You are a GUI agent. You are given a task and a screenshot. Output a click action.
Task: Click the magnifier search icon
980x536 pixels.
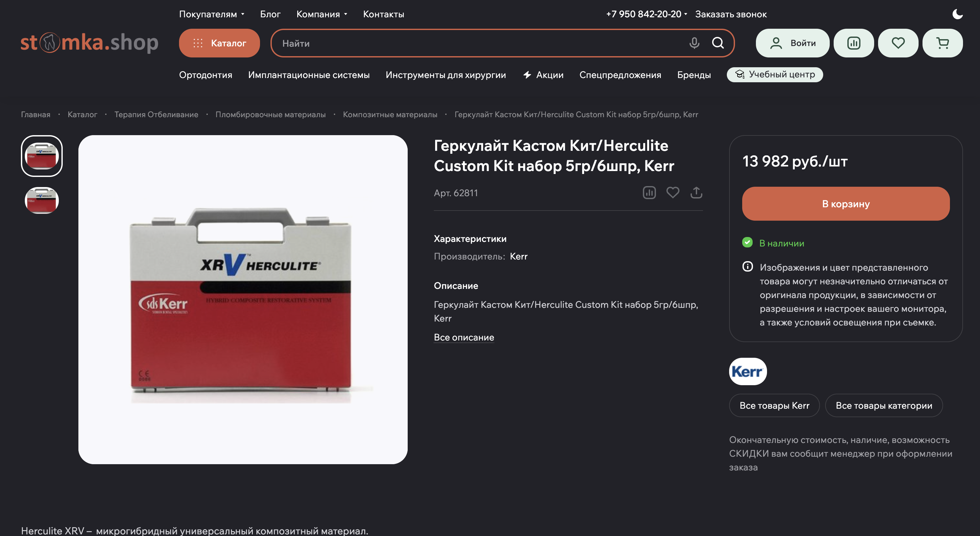[718, 43]
